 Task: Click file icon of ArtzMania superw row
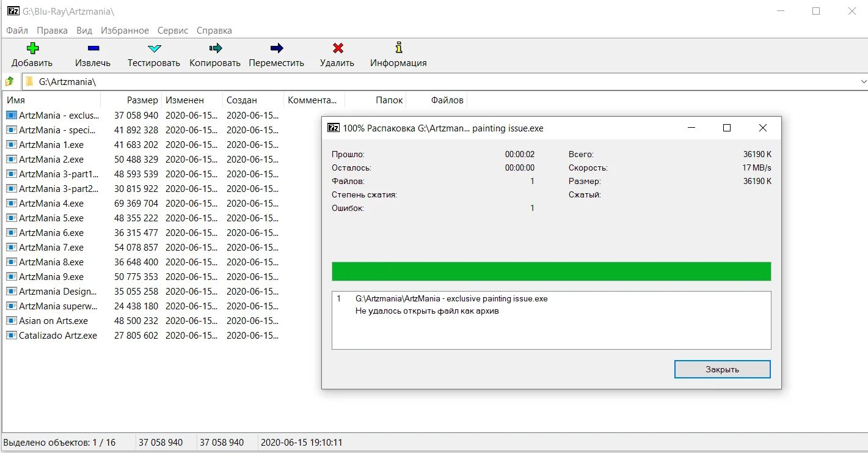pyautogui.click(x=12, y=306)
